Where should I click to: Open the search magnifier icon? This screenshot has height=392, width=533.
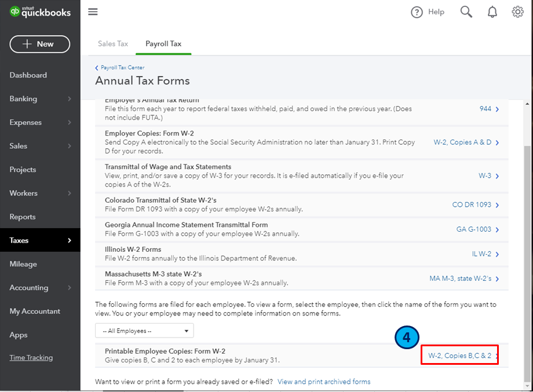pyautogui.click(x=466, y=12)
